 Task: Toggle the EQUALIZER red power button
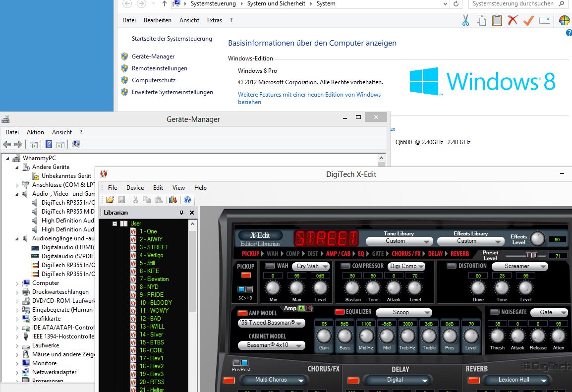340,312
